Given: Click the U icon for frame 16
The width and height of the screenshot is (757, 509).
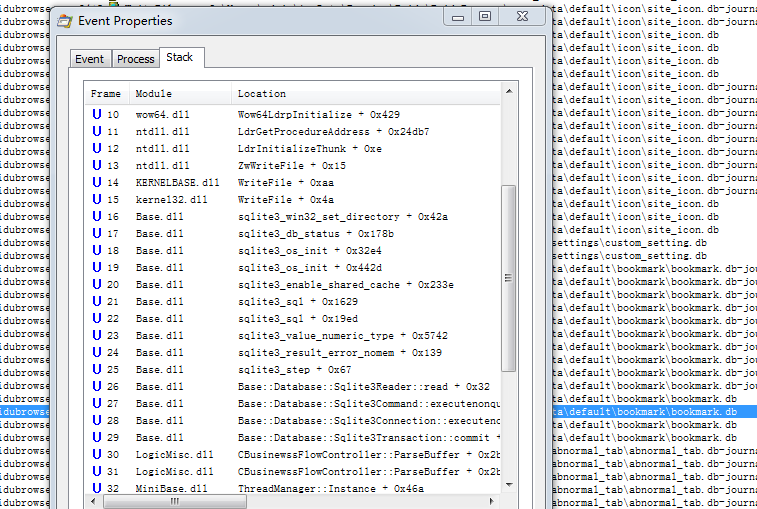Looking at the screenshot, I should (x=97, y=216).
